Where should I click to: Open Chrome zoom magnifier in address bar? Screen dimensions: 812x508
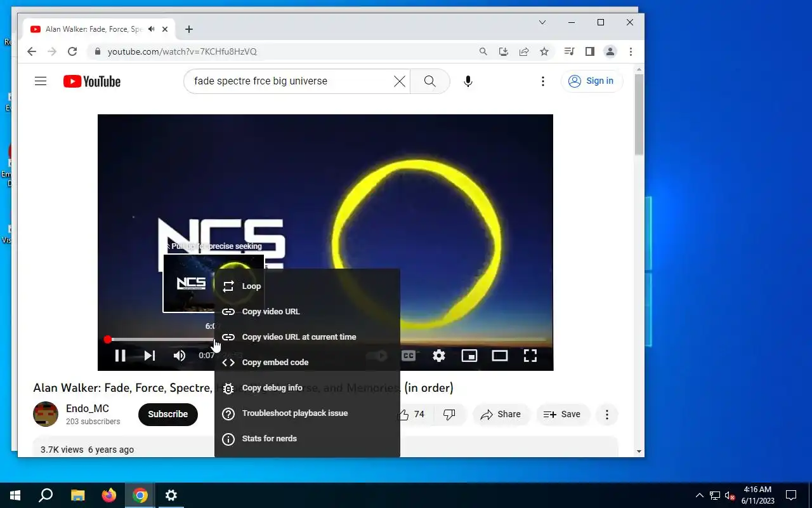pos(483,51)
